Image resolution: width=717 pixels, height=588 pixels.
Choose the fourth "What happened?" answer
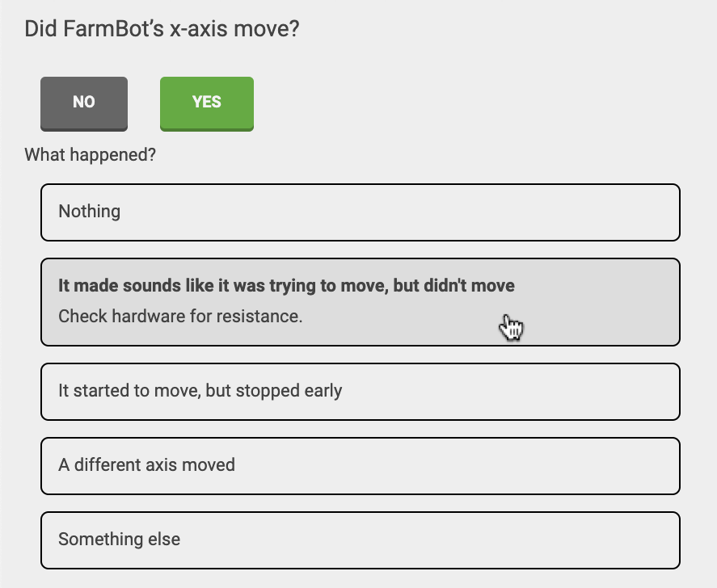click(x=360, y=465)
